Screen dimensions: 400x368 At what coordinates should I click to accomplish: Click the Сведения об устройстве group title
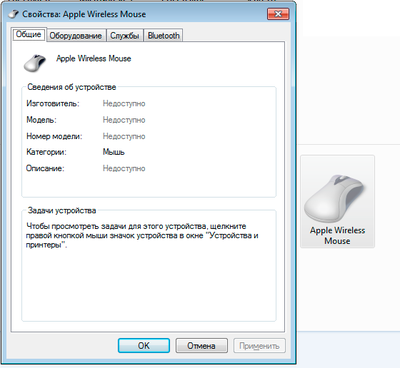72,87
